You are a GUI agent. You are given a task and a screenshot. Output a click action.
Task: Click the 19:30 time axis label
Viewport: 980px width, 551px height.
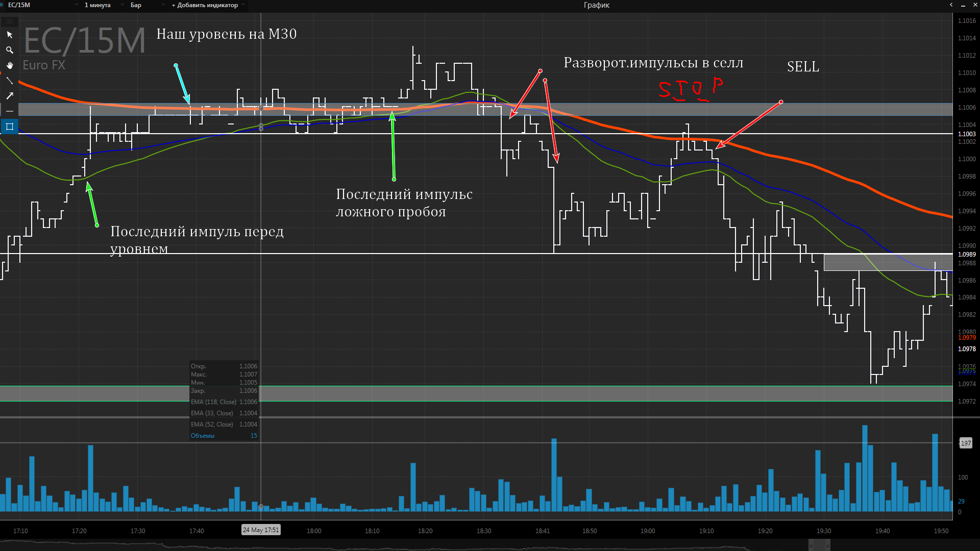tap(824, 531)
